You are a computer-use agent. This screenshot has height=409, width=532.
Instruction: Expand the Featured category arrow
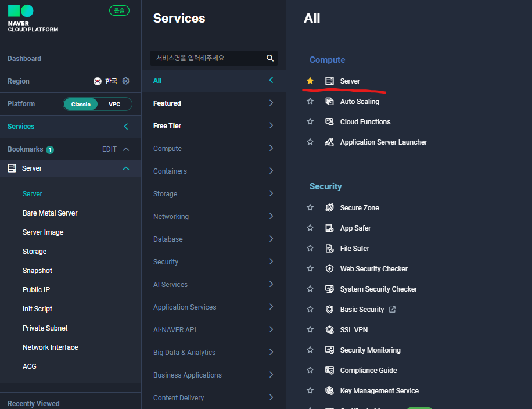(x=271, y=103)
